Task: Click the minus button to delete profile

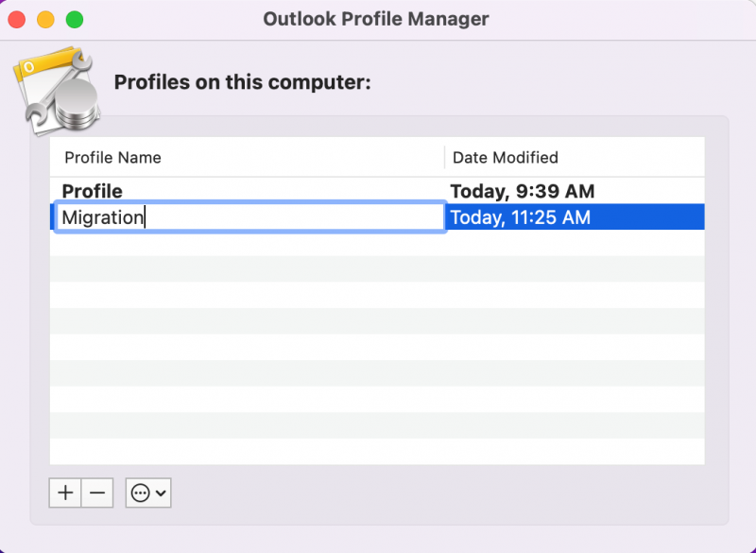Action: [97, 493]
